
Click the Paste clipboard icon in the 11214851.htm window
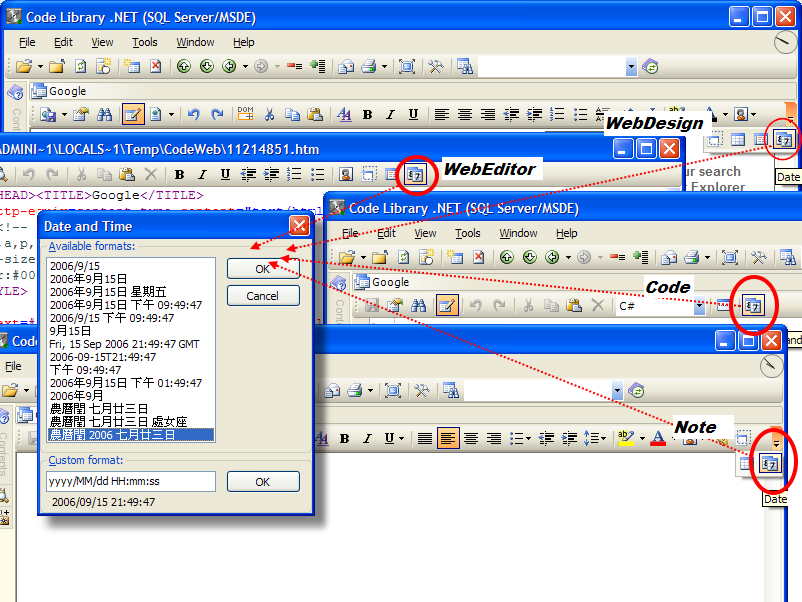[127, 175]
